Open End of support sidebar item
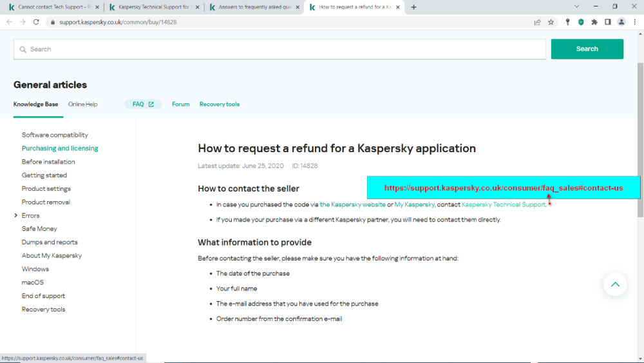644x363 pixels. [x=43, y=295]
